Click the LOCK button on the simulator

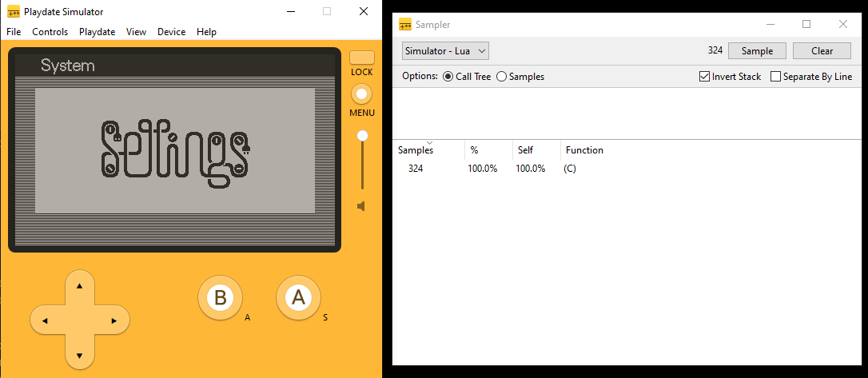tap(362, 58)
